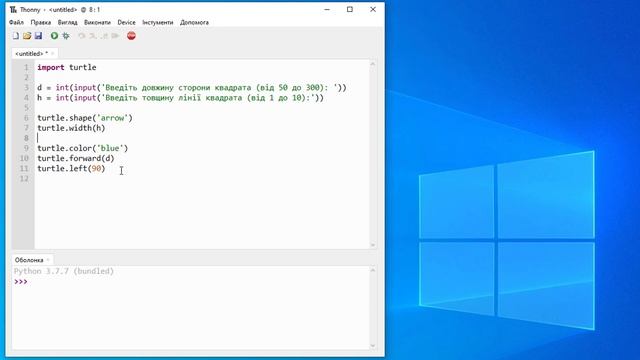This screenshot has width=640, height=360.
Task: Close the Оболонка shell panel
Action: (48, 260)
